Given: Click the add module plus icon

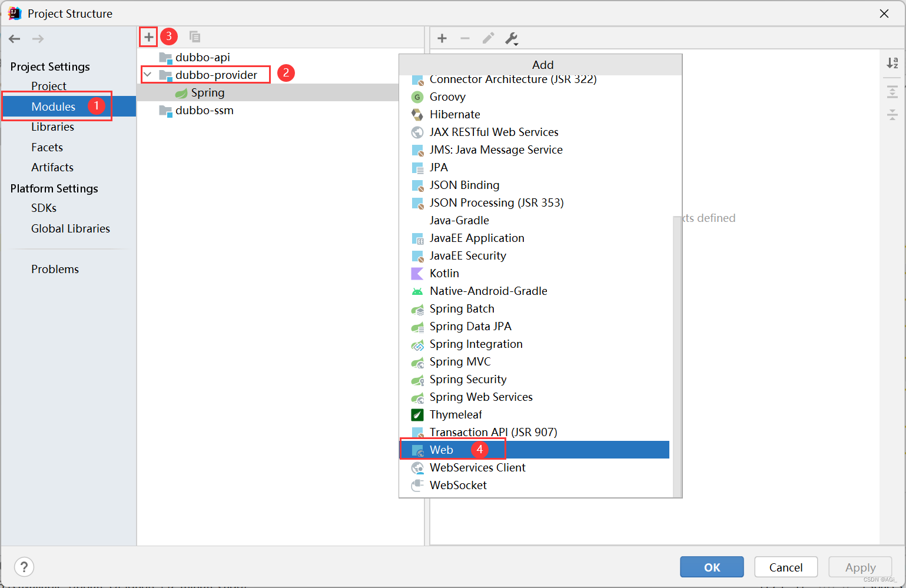Looking at the screenshot, I should point(148,36).
